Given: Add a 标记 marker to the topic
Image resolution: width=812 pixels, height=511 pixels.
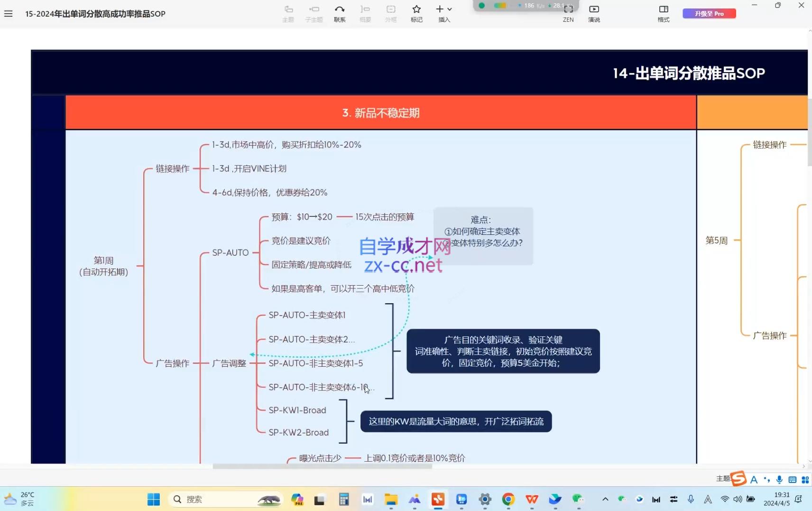Looking at the screenshot, I should [416, 13].
